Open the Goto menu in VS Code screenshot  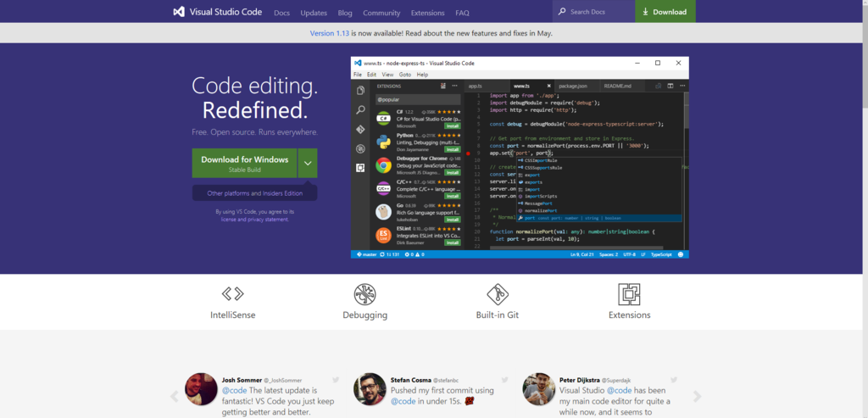[405, 74]
